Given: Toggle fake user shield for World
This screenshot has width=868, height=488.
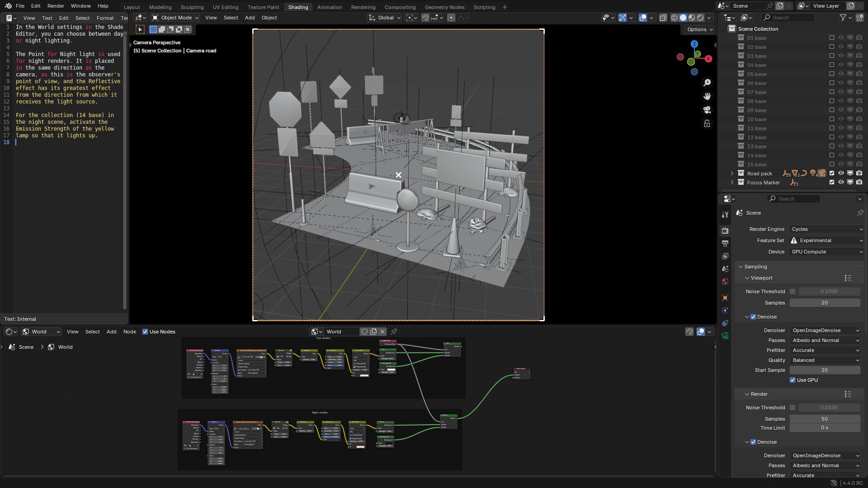Looking at the screenshot, I should pos(364,332).
